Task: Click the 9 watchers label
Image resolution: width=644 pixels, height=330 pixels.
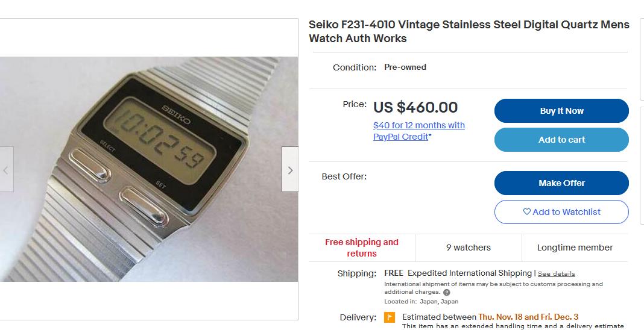Action: pos(468,247)
